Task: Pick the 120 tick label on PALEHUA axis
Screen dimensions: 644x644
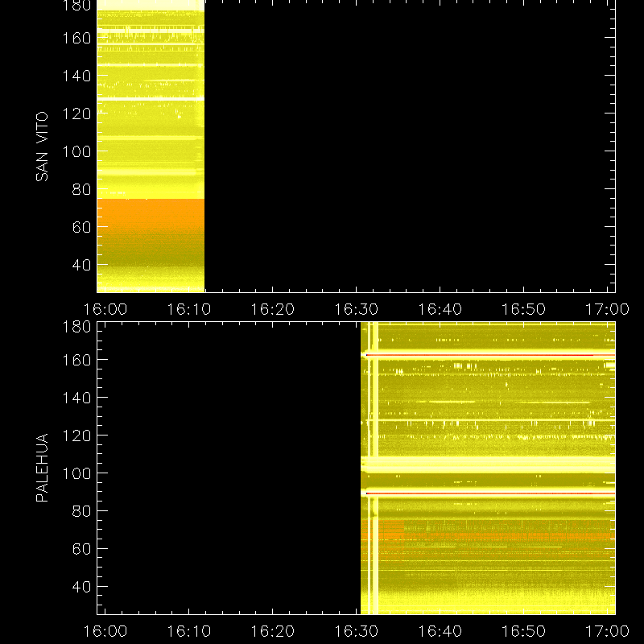Action: 76,436
